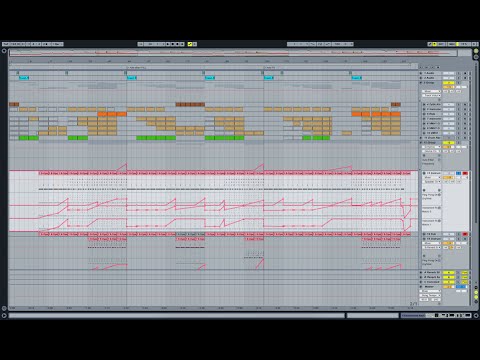The width and height of the screenshot is (480, 360).
Task: Mute 3 Group via yellow activator
Action: 448,83
